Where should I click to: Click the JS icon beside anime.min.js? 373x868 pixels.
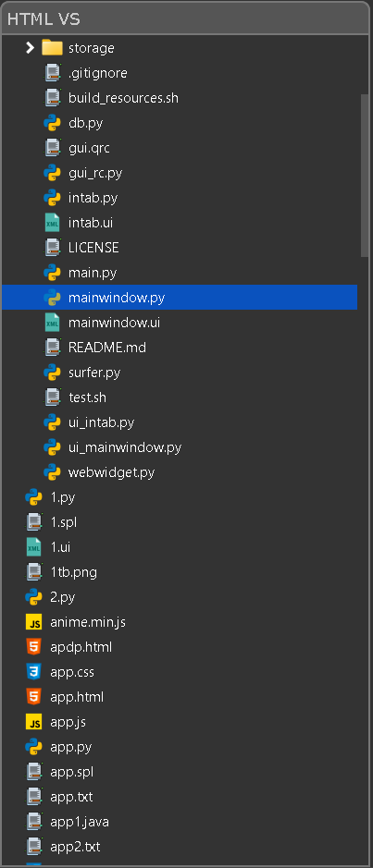coord(34,622)
